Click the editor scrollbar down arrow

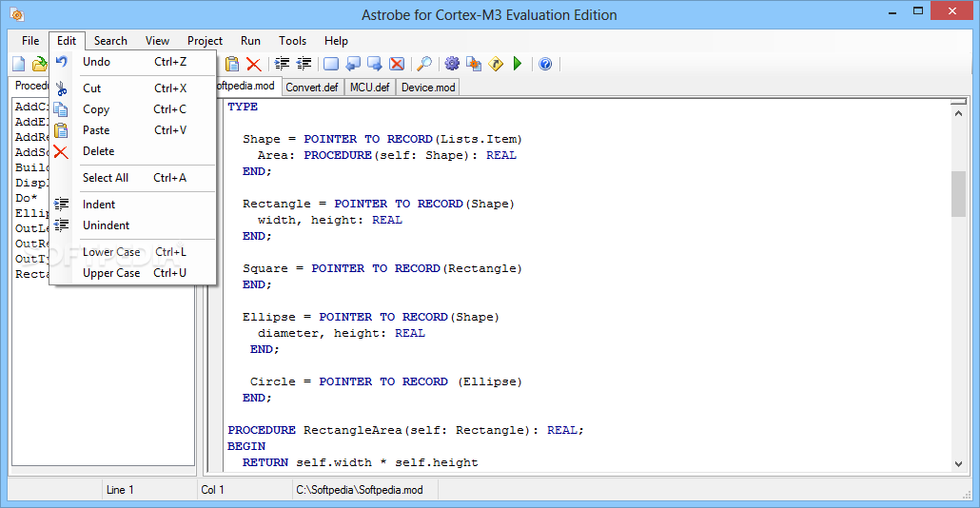pos(958,463)
